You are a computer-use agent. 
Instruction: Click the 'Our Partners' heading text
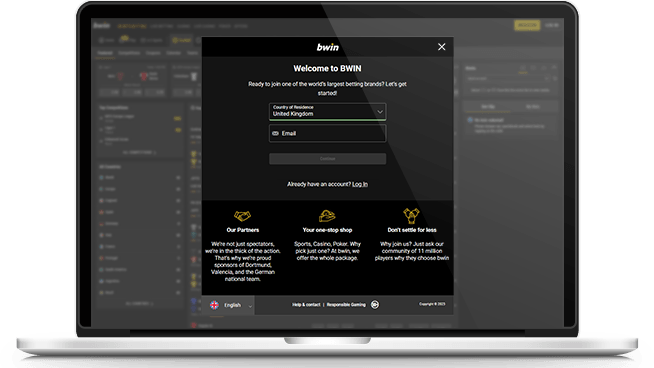(242, 230)
